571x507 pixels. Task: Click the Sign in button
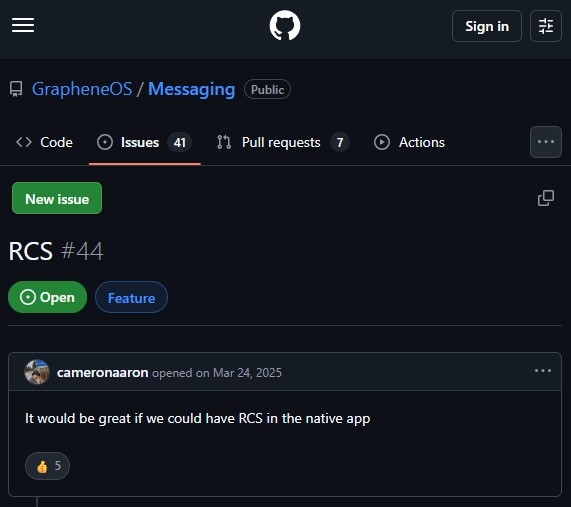click(487, 26)
